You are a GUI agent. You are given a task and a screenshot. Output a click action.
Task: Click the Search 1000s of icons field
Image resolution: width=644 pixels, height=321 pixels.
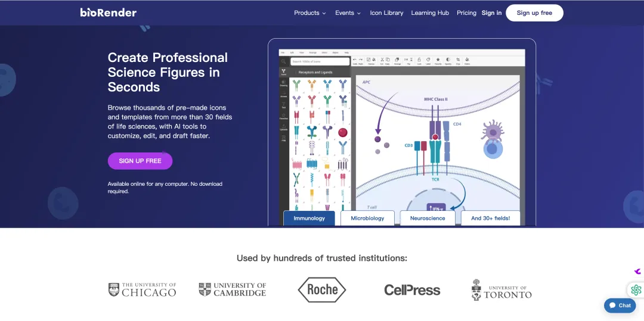tap(320, 61)
